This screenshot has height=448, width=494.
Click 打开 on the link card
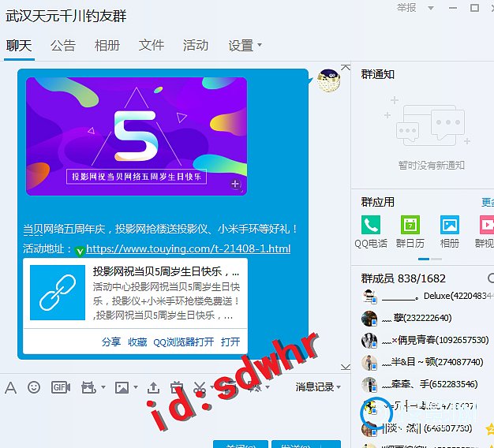(x=230, y=342)
